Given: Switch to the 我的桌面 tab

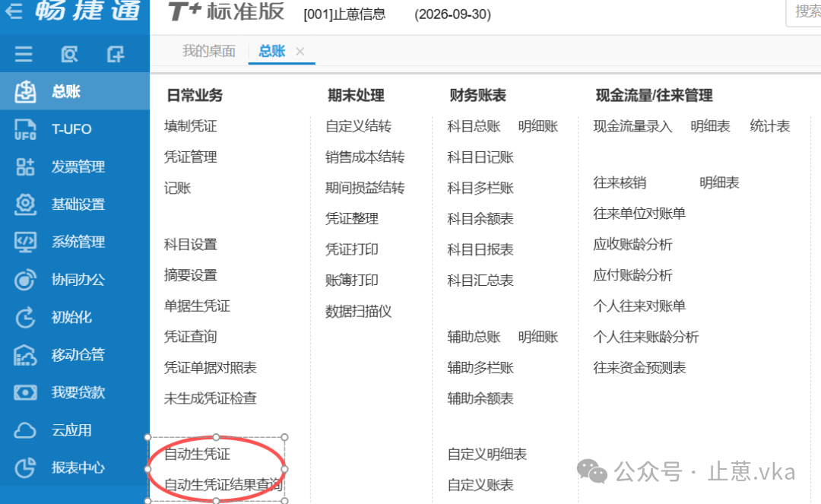Looking at the screenshot, I should tap(208, 51).
